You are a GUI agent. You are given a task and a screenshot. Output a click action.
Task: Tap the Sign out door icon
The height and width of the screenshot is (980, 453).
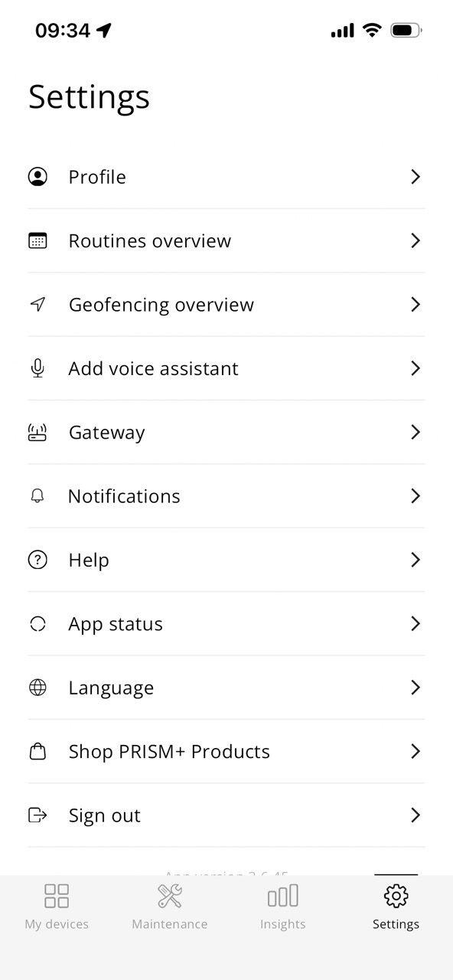click(37, 815)
